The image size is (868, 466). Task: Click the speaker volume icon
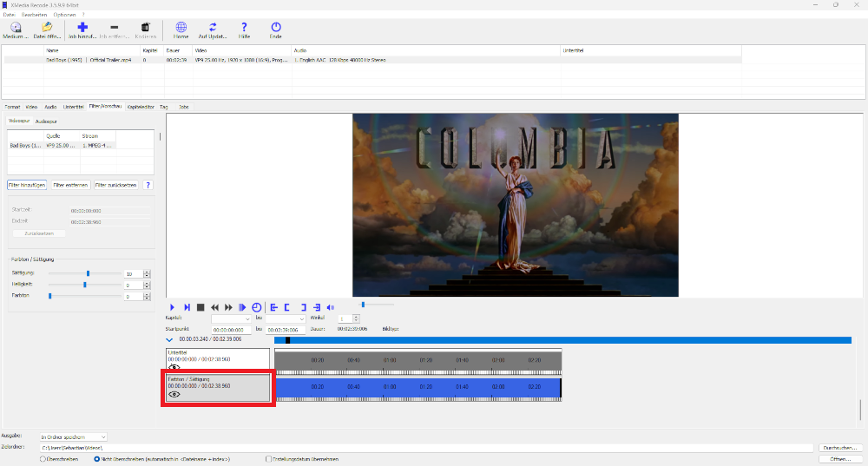pyautogui.click(x=331, y=307)
